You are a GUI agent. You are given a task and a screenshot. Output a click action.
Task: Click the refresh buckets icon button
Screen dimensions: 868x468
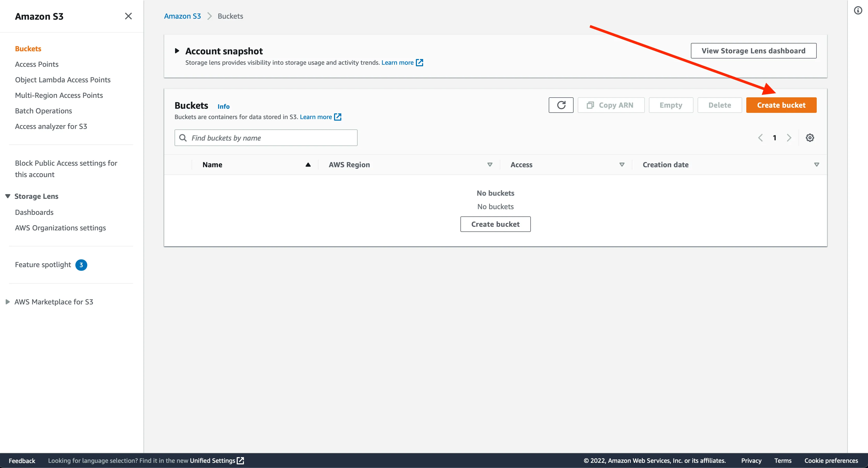click(561, 105)
